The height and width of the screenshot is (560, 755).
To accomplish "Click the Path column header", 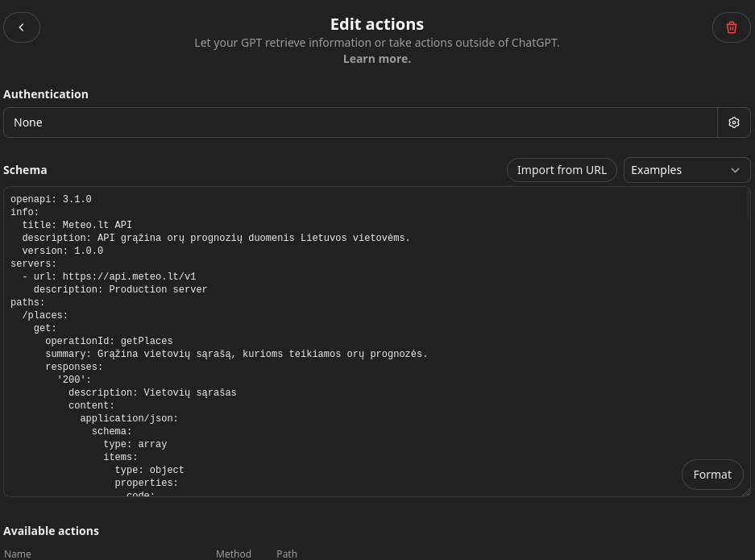I will click(x=287, y=554).
